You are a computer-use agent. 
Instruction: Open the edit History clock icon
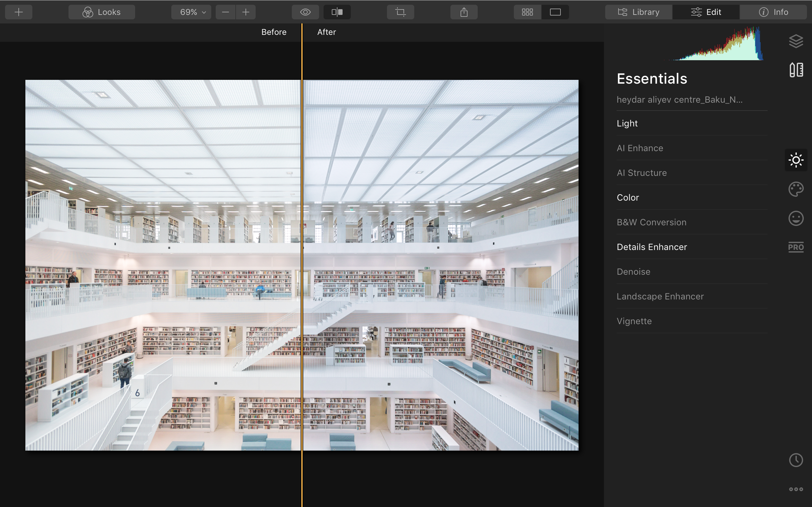[x=796, y=460]
